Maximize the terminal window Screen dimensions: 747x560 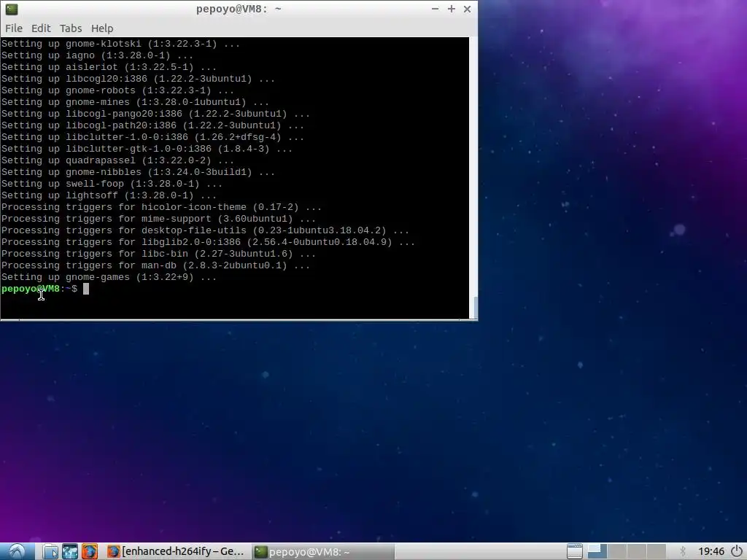[451, 9]
